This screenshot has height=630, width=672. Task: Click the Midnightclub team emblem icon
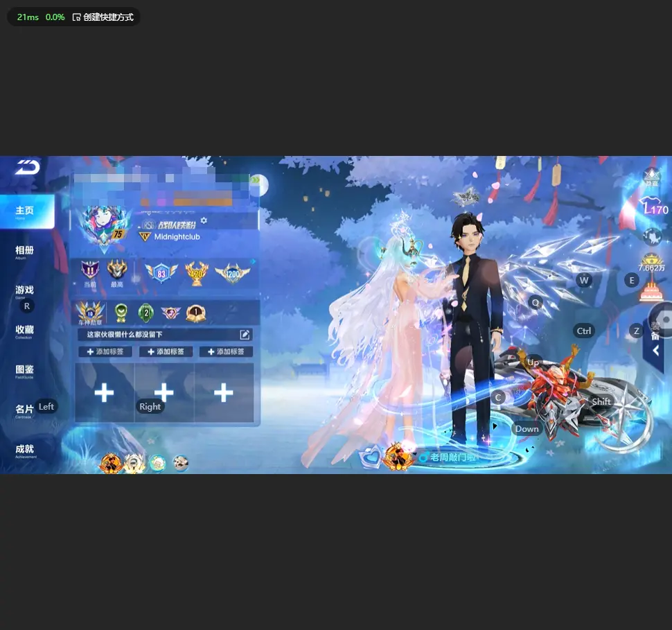pos(145,237)
